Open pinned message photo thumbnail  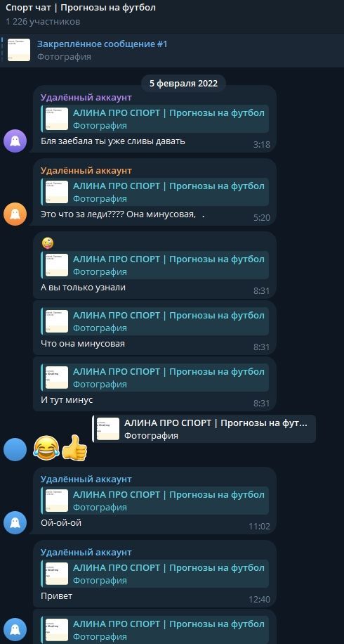pos(19,50)
